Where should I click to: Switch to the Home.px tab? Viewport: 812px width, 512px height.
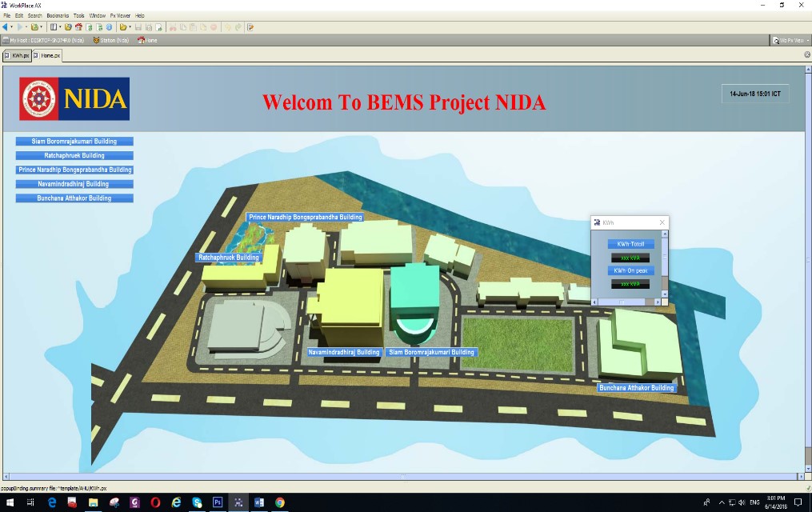click(x=47, y=55)
